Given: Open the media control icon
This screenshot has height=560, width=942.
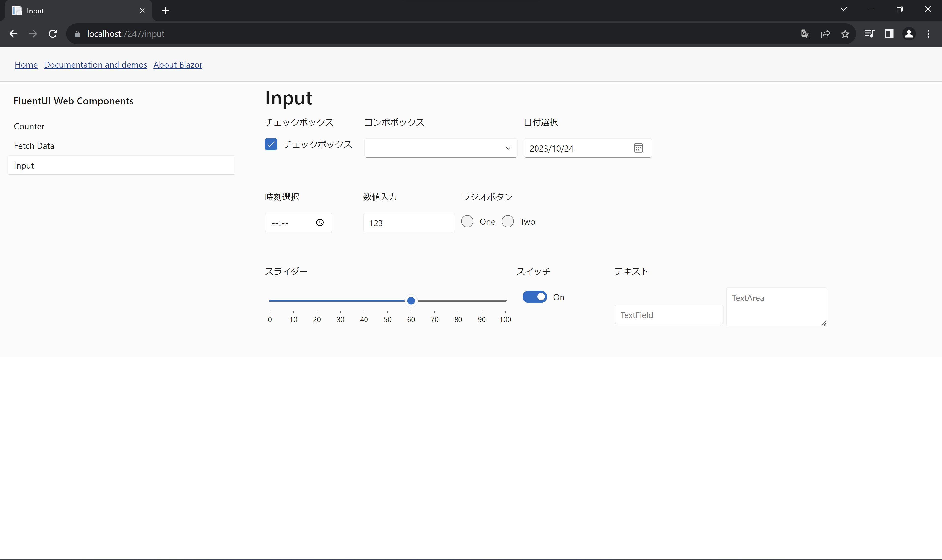Looking at the screenshot, I should tap(869, 34).
